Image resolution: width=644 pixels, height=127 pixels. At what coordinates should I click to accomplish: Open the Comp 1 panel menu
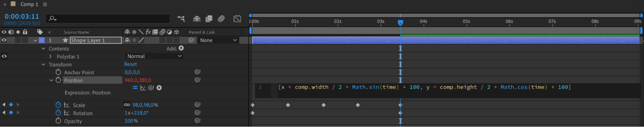click(45, 5)
